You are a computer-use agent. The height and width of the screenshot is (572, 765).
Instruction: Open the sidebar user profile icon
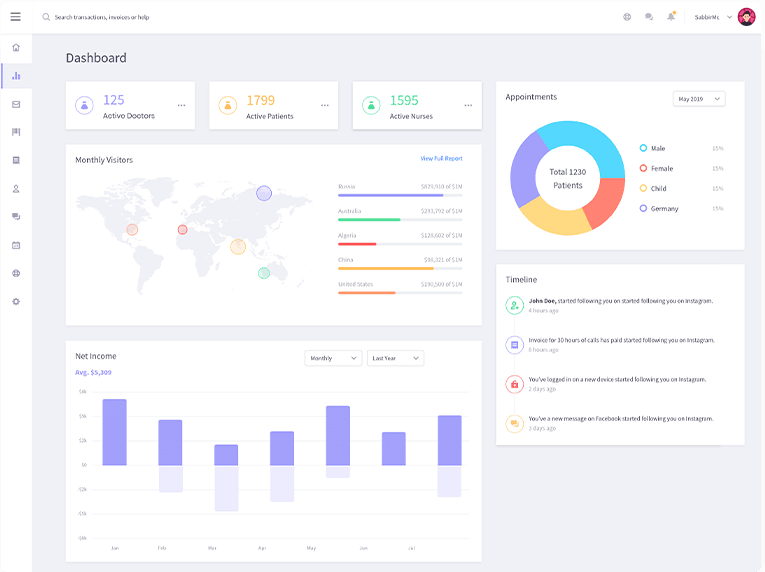click(16, 189)
